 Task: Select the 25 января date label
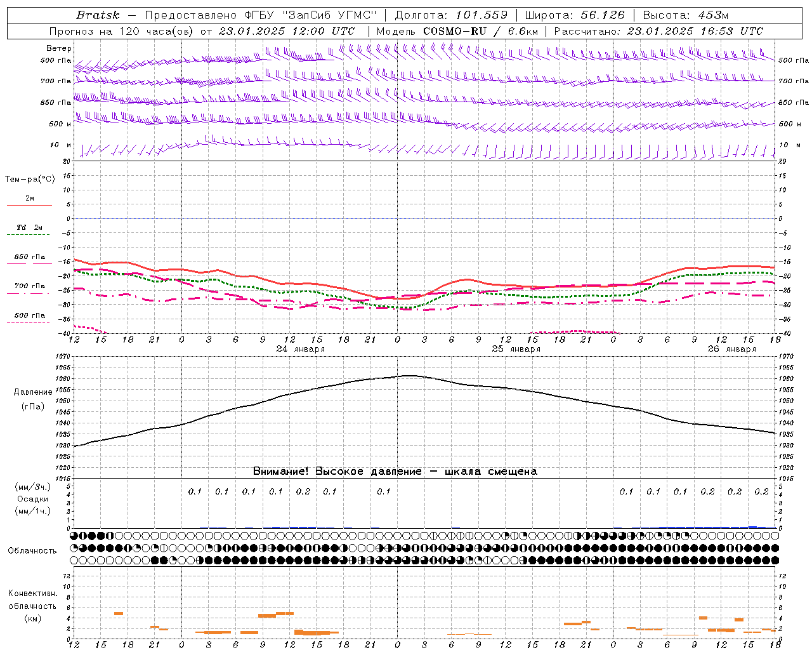[516, 349]
